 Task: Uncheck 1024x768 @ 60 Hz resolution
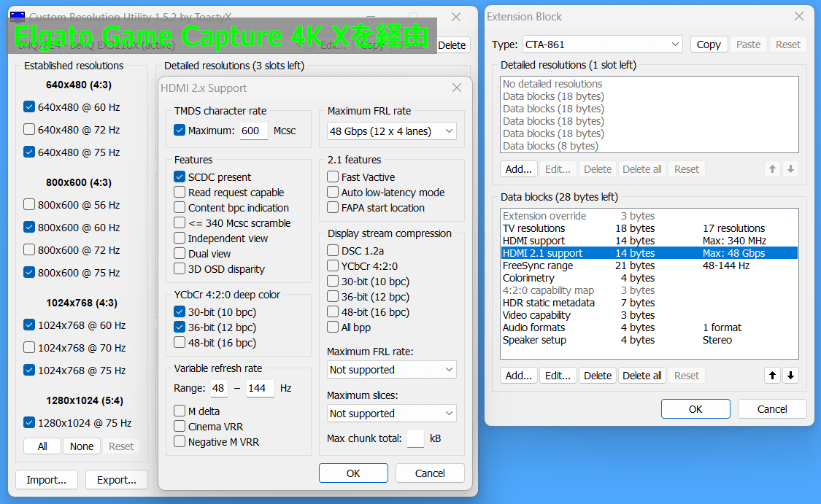pos(29,325)
